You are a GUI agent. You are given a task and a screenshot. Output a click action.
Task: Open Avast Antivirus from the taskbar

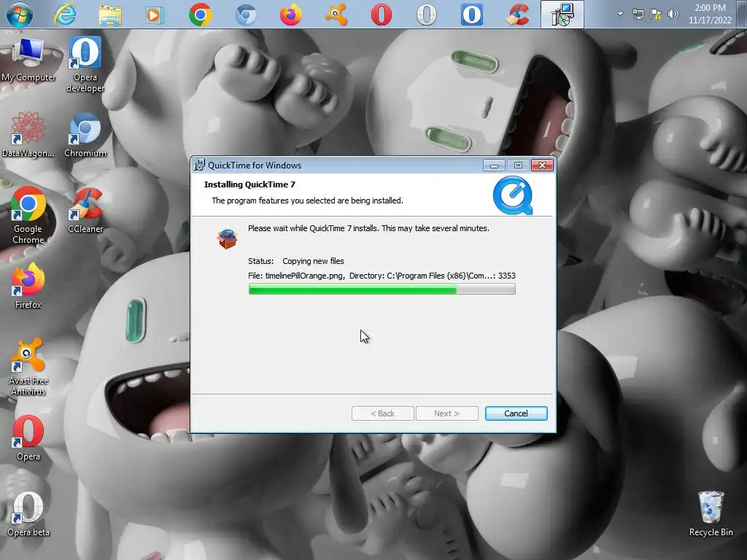tap(336, 15)
